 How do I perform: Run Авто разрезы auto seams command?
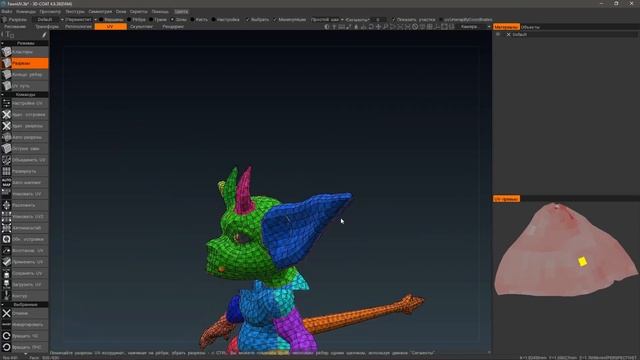click(x=24, y=138)
